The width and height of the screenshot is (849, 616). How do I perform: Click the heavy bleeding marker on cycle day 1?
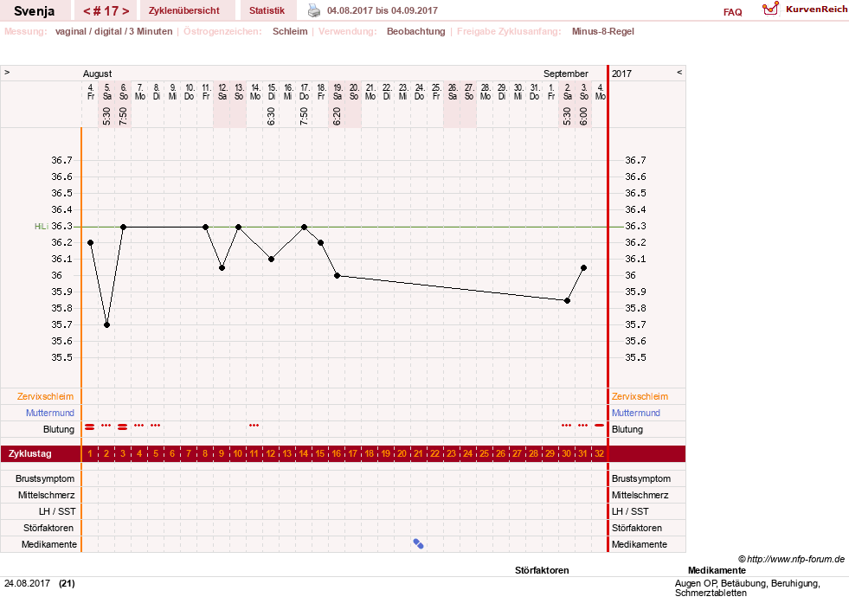90,427
